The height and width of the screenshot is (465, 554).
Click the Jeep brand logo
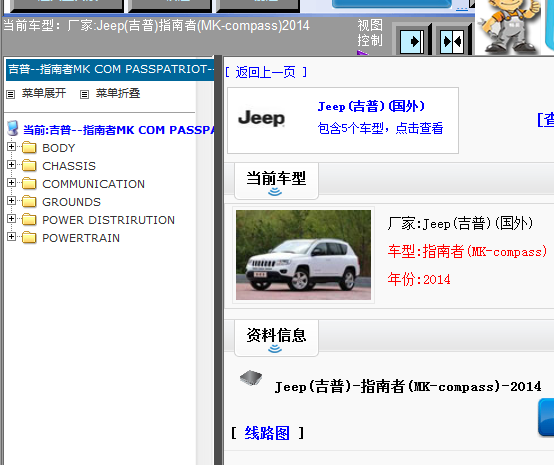(x=261, y=118)
